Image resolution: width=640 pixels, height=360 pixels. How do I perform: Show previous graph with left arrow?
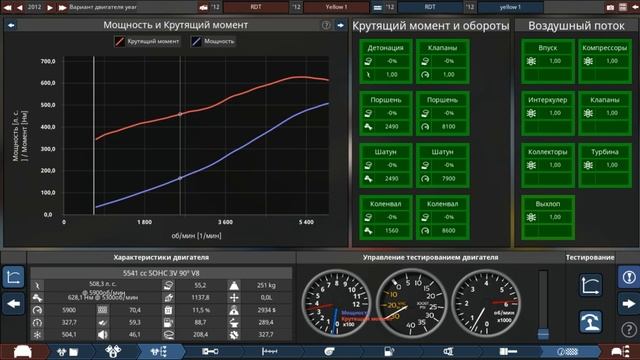click(11, 25)
